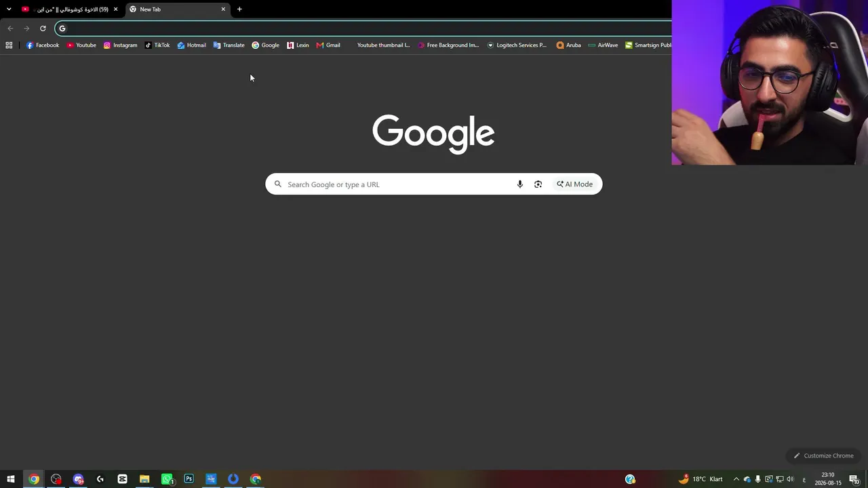Screen dimensions: 868x488
Task: Open the OneDrive cloud tray icon
Action: click(x=747, y=479)
